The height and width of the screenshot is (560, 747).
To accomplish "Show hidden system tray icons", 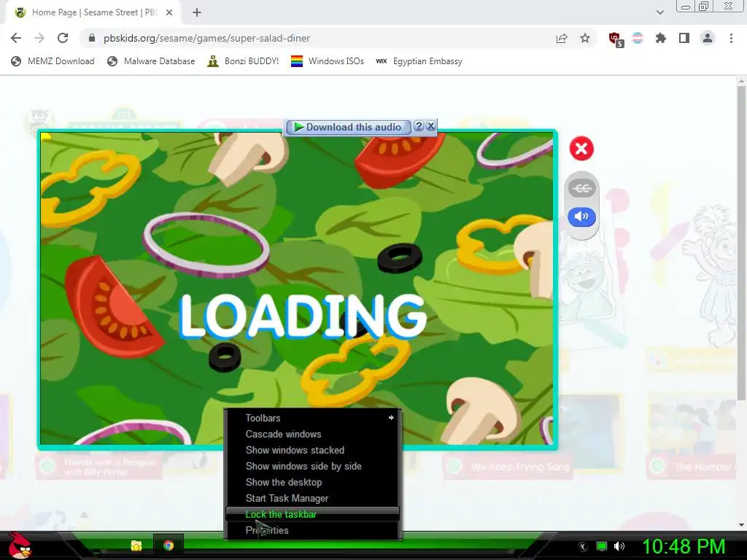I will [x=582, y=547].
